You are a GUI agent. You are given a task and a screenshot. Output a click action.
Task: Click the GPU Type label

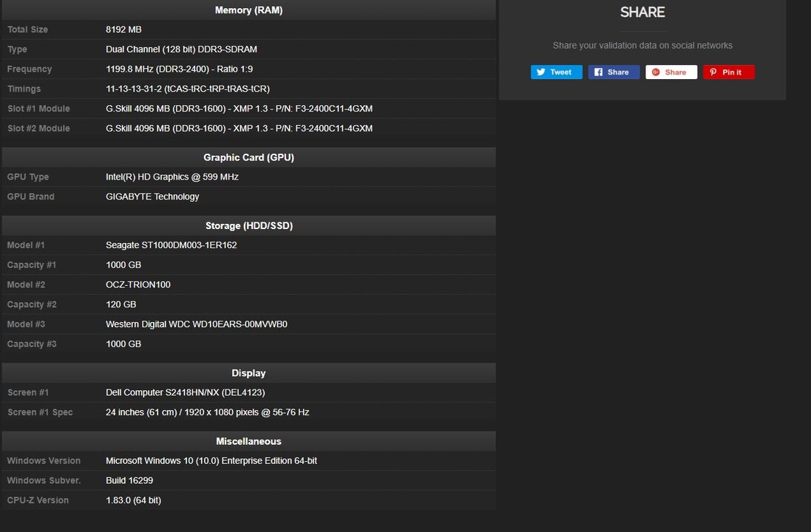(x=28, y=177)
